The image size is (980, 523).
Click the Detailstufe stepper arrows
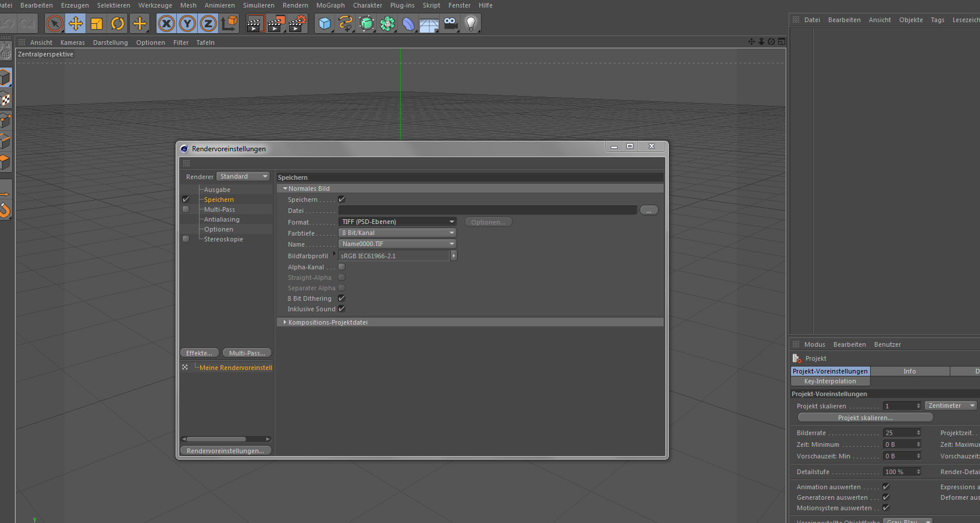(918, 472)
